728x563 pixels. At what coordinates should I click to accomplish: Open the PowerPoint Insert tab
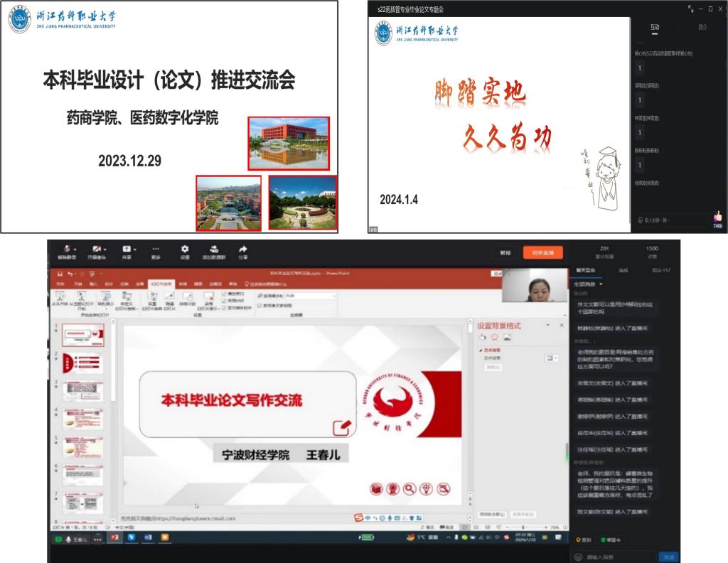[x=93, y=284]
